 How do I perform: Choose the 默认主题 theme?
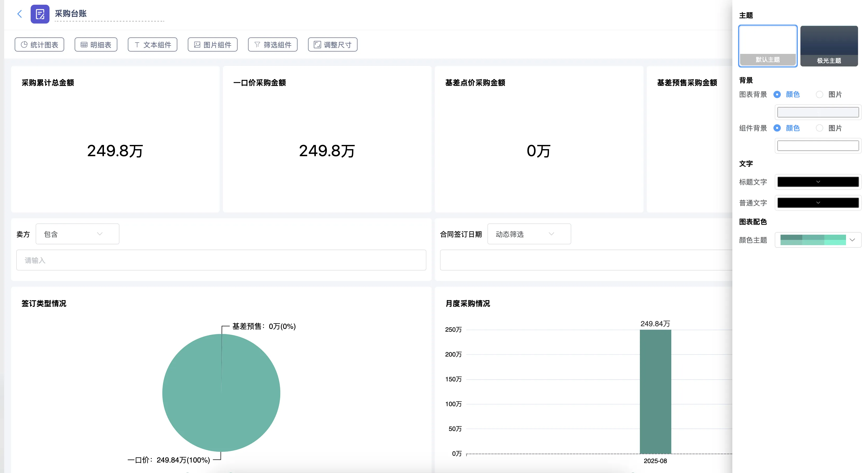point(768,46)
